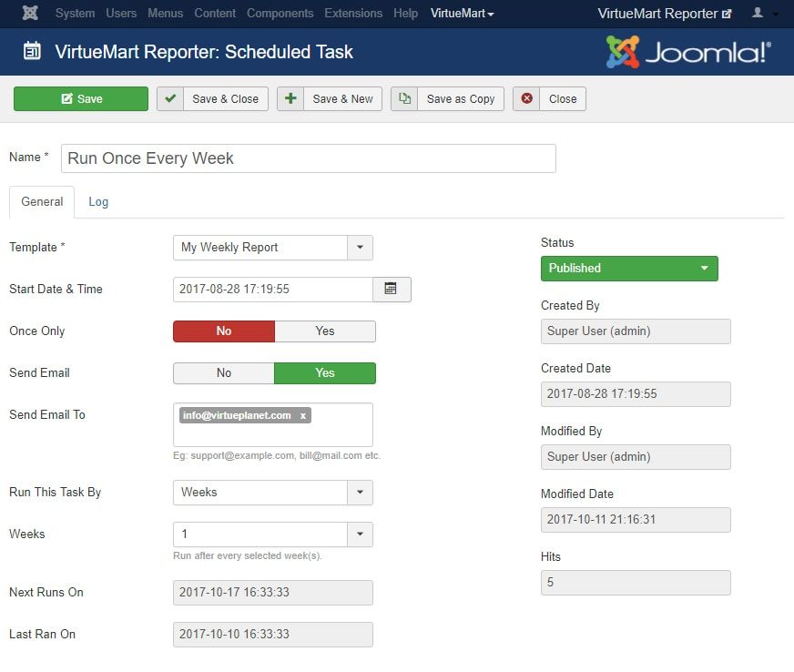The image size is (794, 672).
Task: Click the red cancel icon for Close
Action: point(526,98)
